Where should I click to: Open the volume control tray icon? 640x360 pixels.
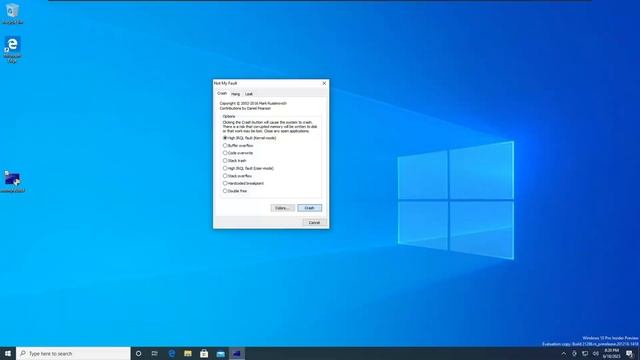pos(596,353)
